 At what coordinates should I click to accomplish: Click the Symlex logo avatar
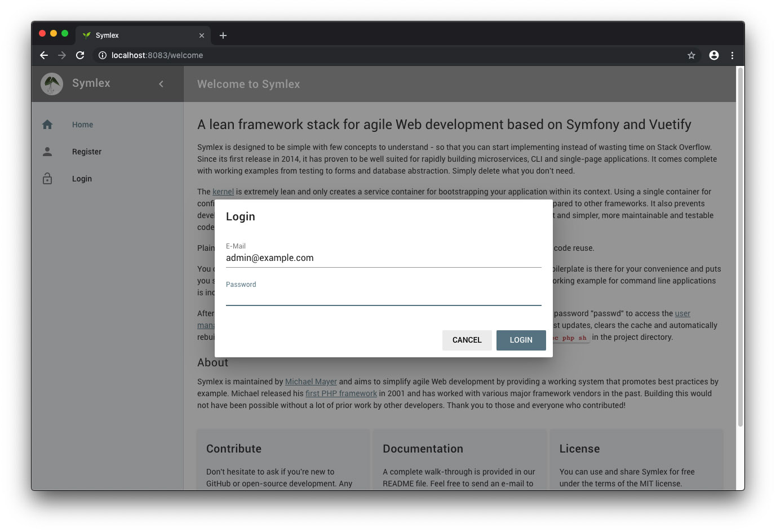click(52, 84)
